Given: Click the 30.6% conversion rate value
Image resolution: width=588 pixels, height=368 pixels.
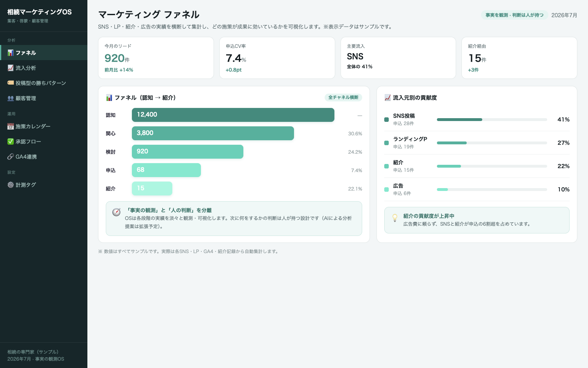Looking at the screenshot, I should (x=355, y=134).
